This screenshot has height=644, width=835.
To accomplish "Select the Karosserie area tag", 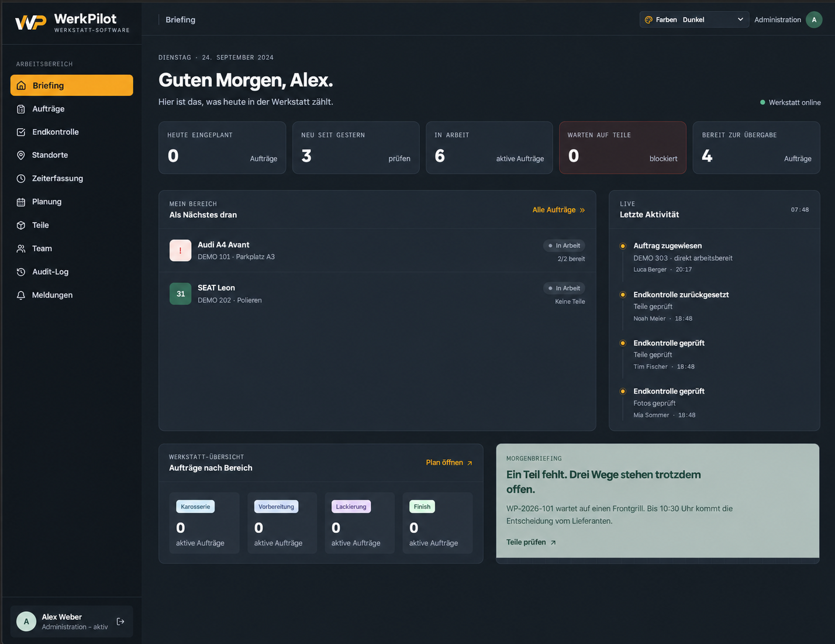I will (x=195, y=507).
